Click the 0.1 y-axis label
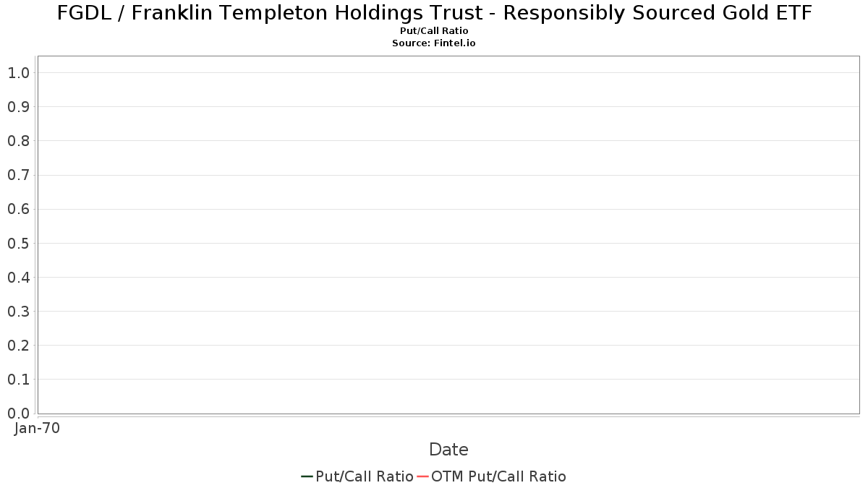 tap(18, 379)
